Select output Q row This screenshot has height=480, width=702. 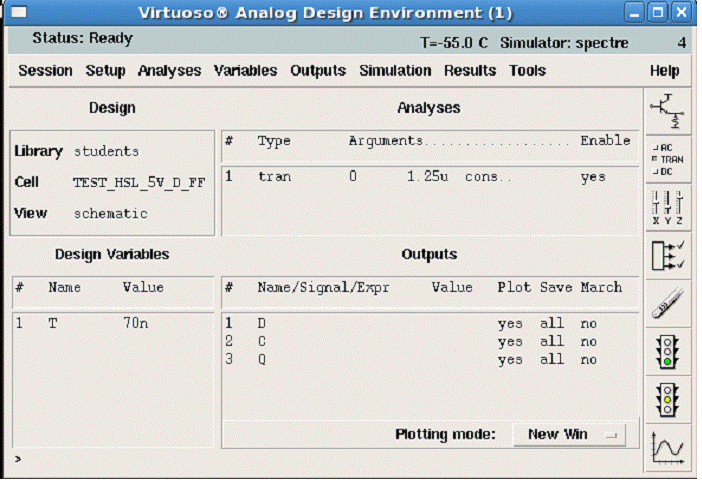click(429, 360)
